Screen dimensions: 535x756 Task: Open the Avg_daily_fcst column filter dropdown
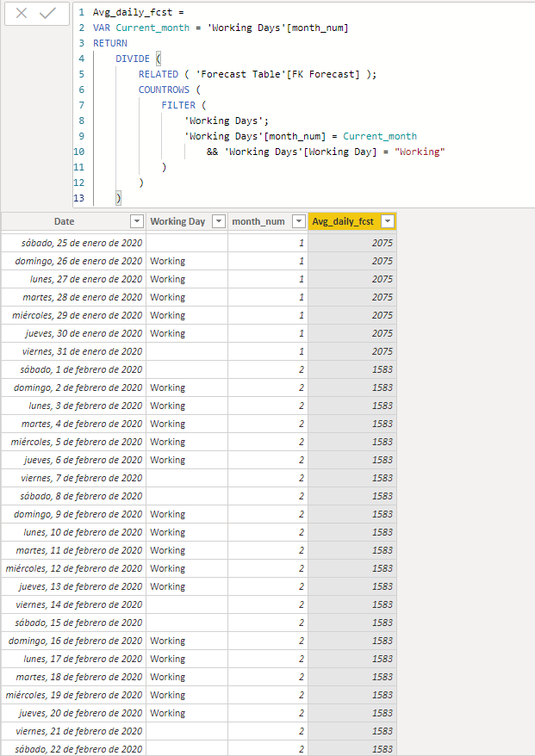coord(388,221)
